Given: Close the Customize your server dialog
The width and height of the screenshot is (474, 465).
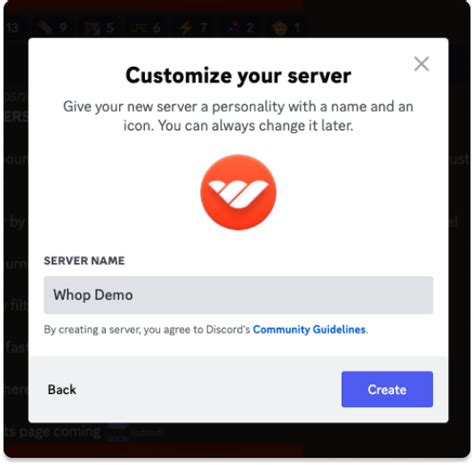Looking at the screenshot, I should pos(421,64).
